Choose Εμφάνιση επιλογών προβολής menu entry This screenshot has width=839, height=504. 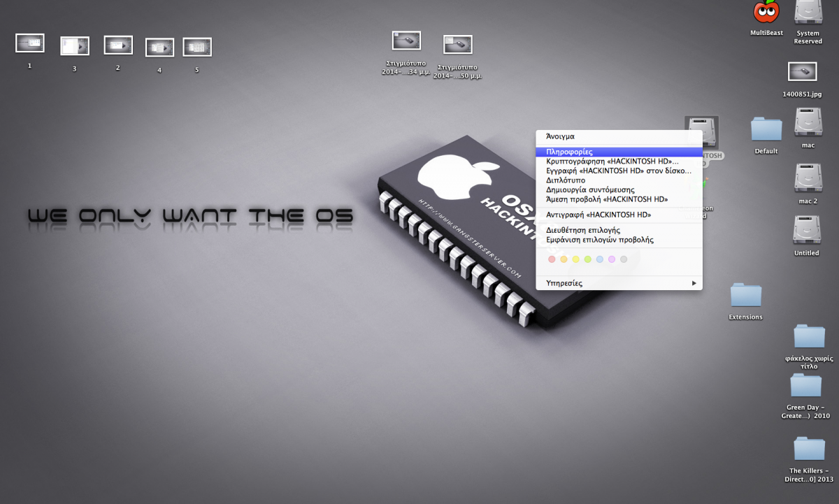[619, 240]
